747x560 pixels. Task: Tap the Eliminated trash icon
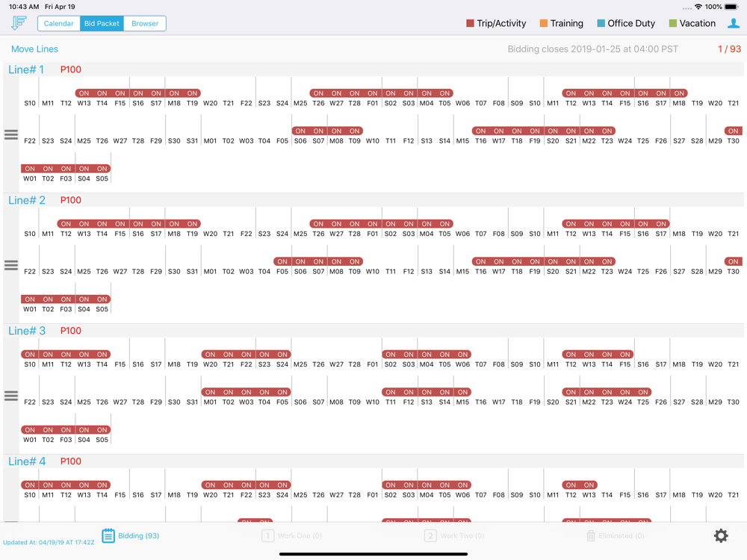[591, 535]
